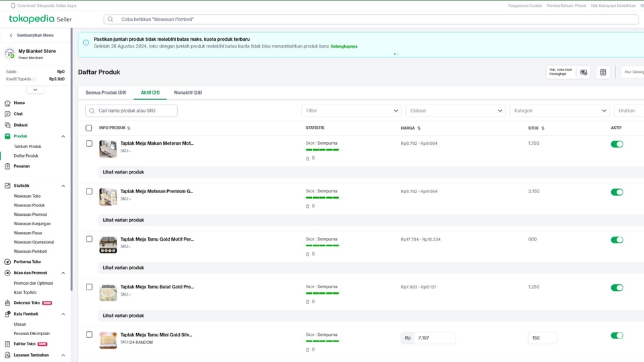Click the table layout icon near Daftar Produk
The width and height of the screenshot is (644, 362).
(x=603, y=72)
